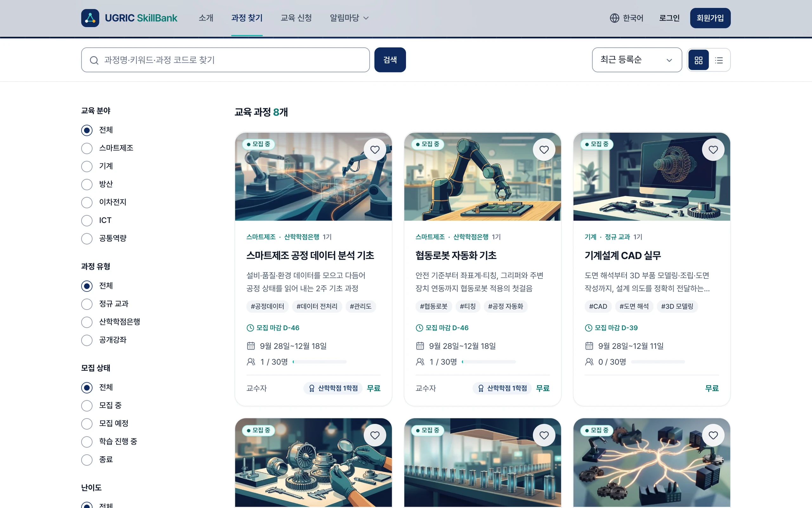The width and height of the screenshot is (812, 508).
Task: Click the UGRIC SkillBank logo icon
Action: 90,18
